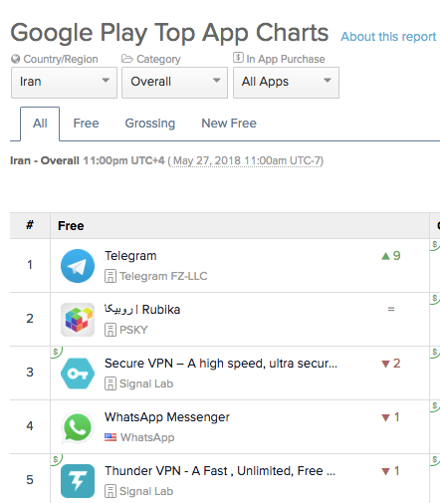Click the dollar icon by In App Purchase
Viewport: 440px width, 503px height.
[238, 58]
